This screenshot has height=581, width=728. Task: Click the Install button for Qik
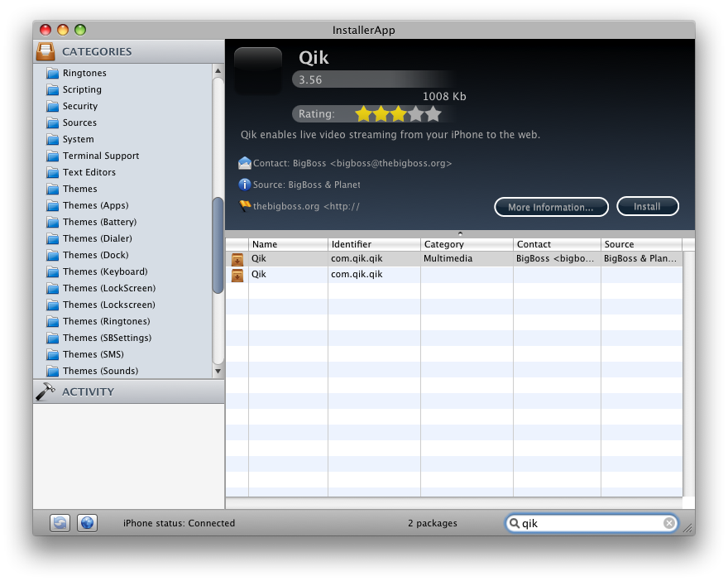click(x=648, y=206)
